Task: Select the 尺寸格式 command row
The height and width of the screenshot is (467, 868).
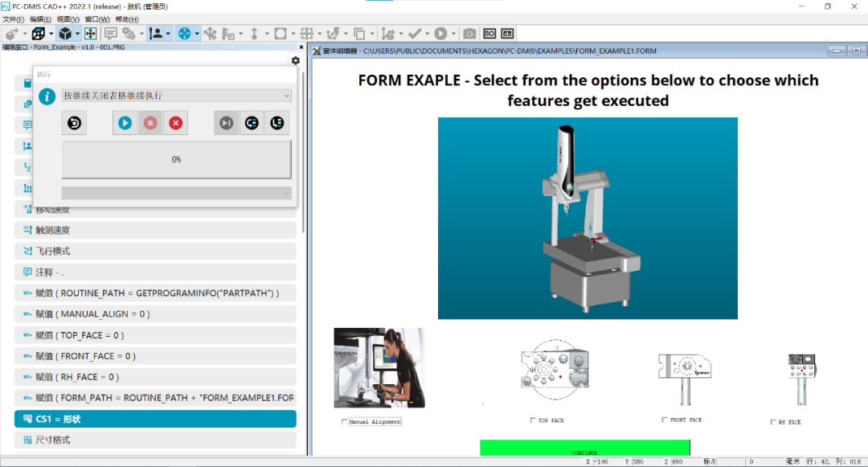Action: click(155, 440)
